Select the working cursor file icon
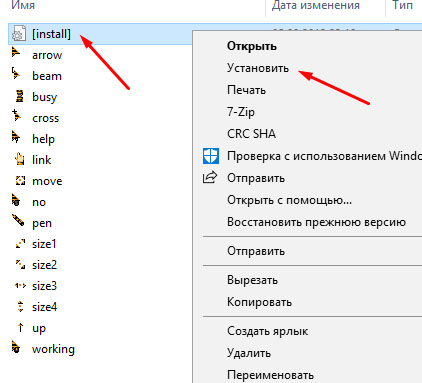Viewport: 422px width, 383px height. coord(16,347)
